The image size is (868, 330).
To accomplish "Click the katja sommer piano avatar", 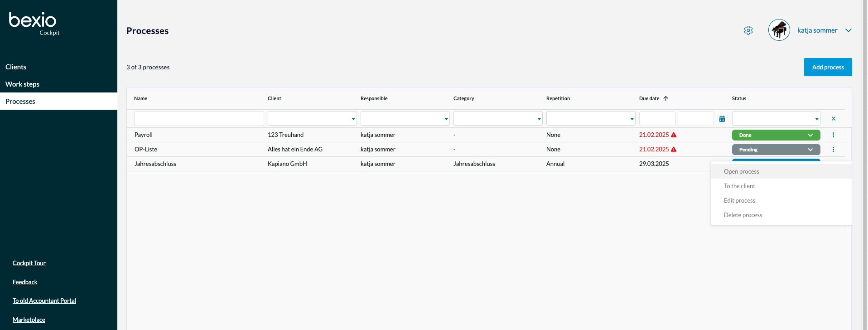I will [779, 30].
